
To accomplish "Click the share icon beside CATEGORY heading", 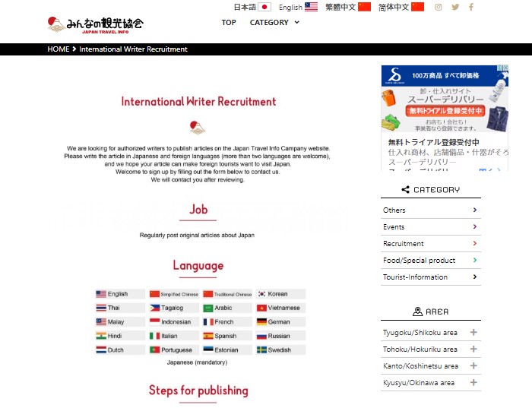I will click(x=405, y=190).
